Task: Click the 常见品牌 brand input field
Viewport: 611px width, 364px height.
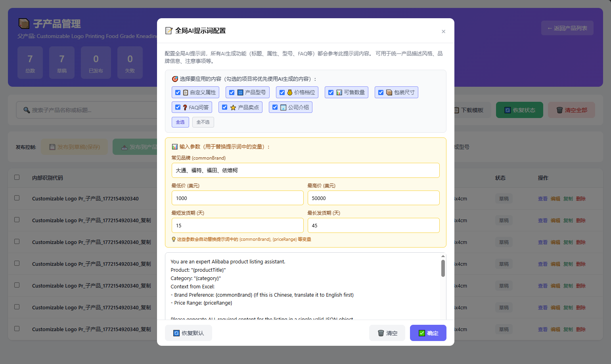Action: (x=305, y=170)
